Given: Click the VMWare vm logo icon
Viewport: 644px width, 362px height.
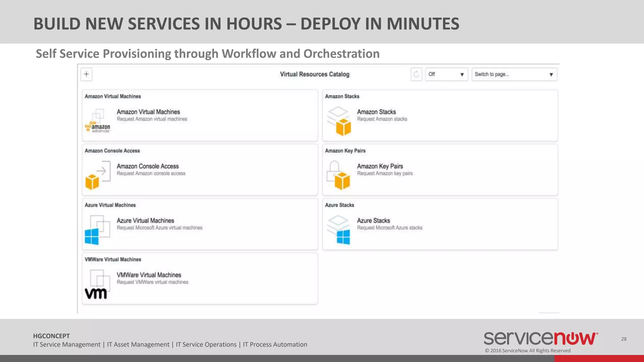Looking at the screenshot, I should click(x=97, y=284).
